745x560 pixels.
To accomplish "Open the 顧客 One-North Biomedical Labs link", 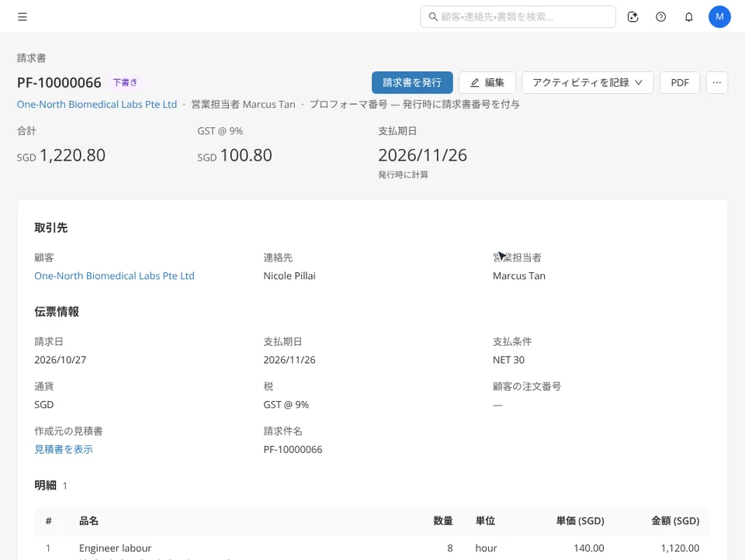I will [115, 276].
